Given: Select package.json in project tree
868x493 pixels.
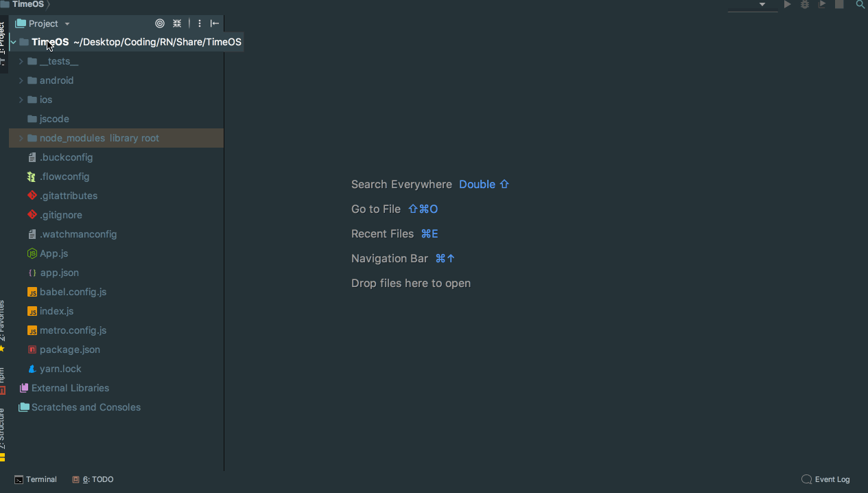Looking at the screenshot, I should pyautogui.click(x=69, y=349).
